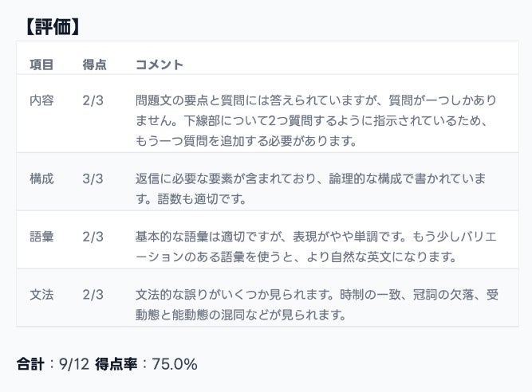The height and width of the screenshot is (392, 532).
Task: Click the コメント column header
Action: 160,65
